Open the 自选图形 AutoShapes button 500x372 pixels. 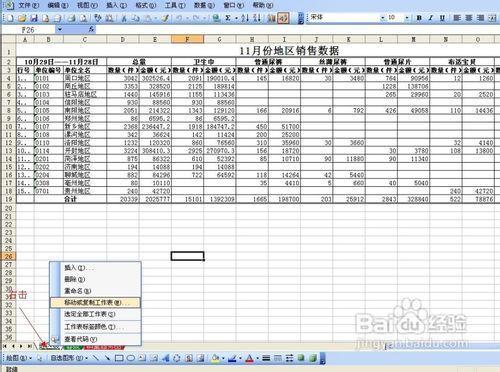tap(69, 358)
